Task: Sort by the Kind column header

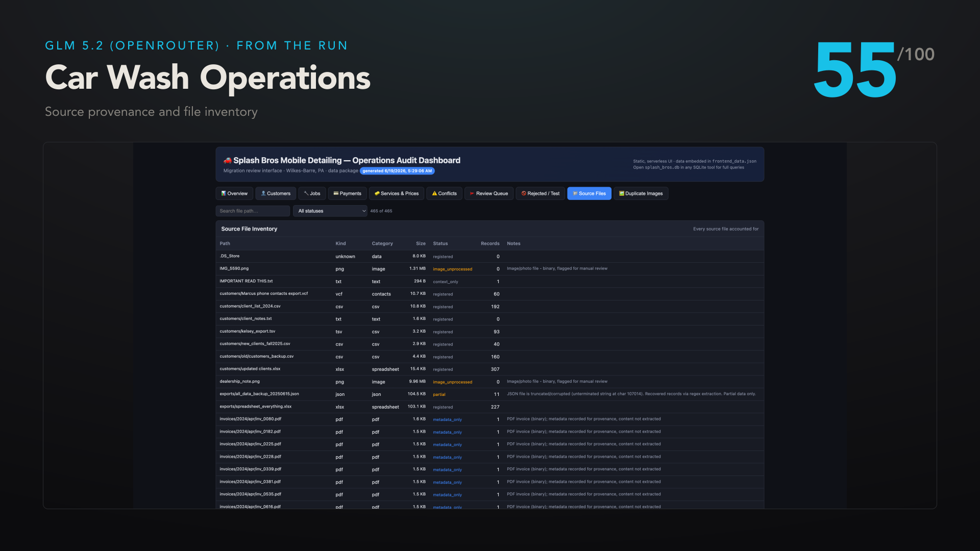Action: click(x=340, y=243)
